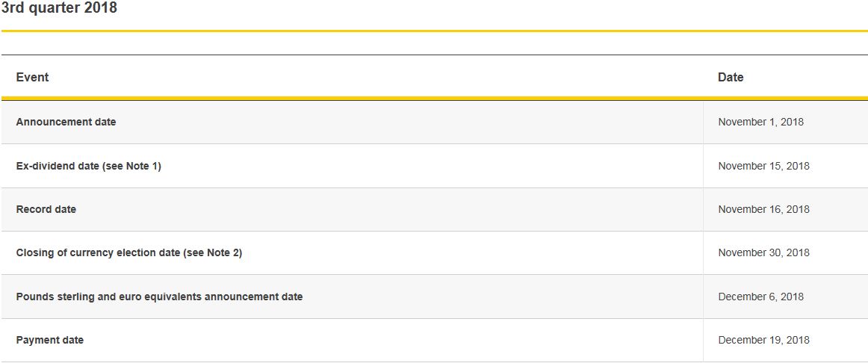This screenshot has width=868, height=363.
Task: Click the yellow line under the quarter heading
Action: (434, 31)
